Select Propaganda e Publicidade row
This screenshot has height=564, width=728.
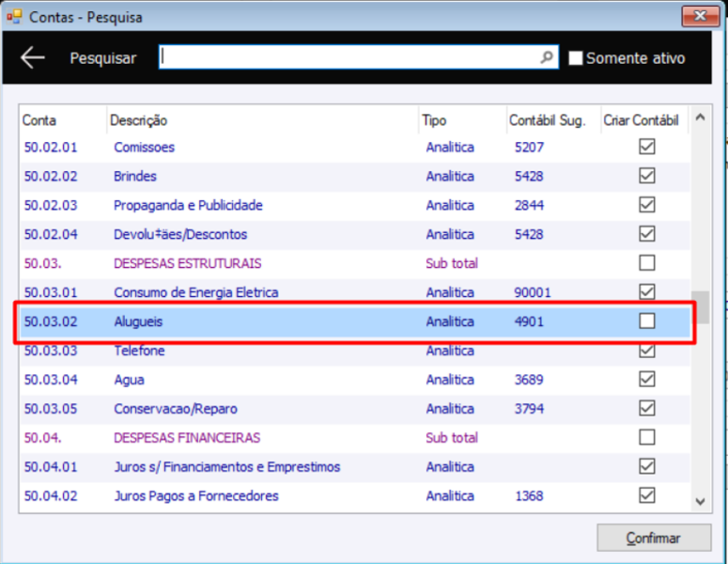pyautogui.click(x=355, y=205)
